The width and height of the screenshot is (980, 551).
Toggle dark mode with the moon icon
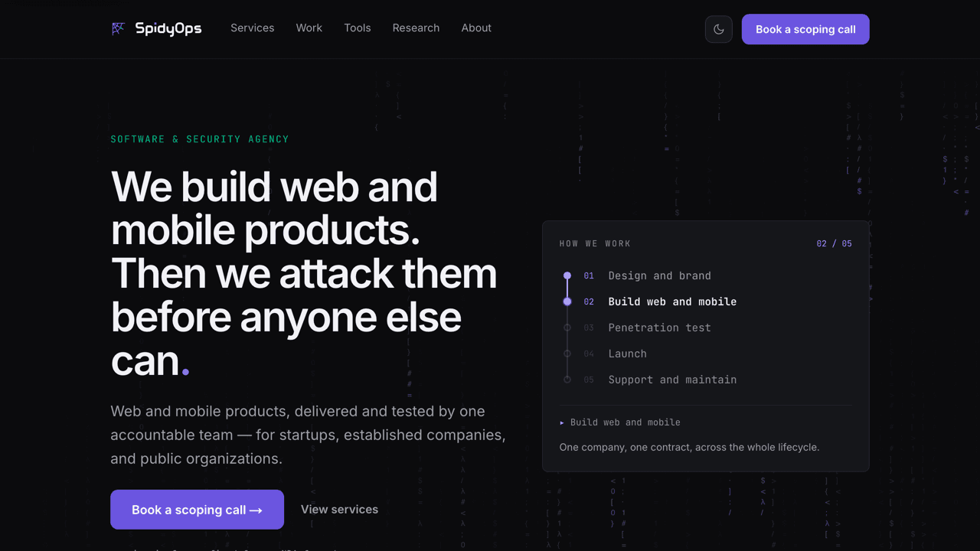point(719,29)
